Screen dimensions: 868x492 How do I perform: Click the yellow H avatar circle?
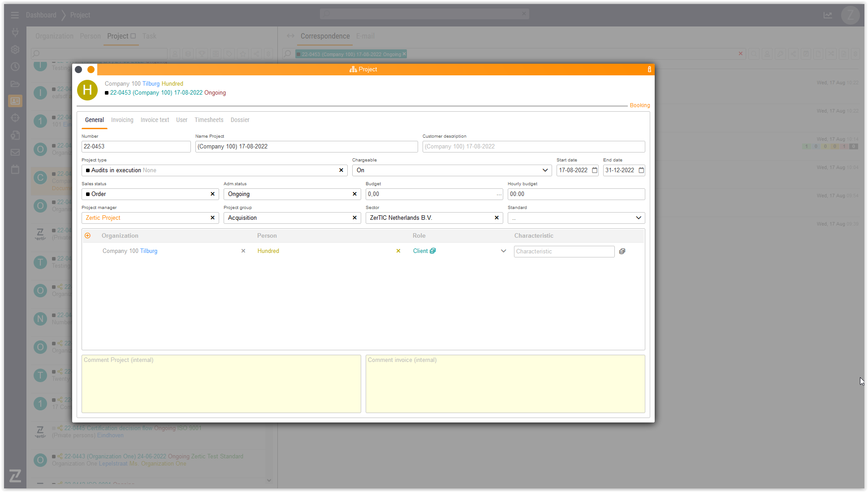pos(87,90)
